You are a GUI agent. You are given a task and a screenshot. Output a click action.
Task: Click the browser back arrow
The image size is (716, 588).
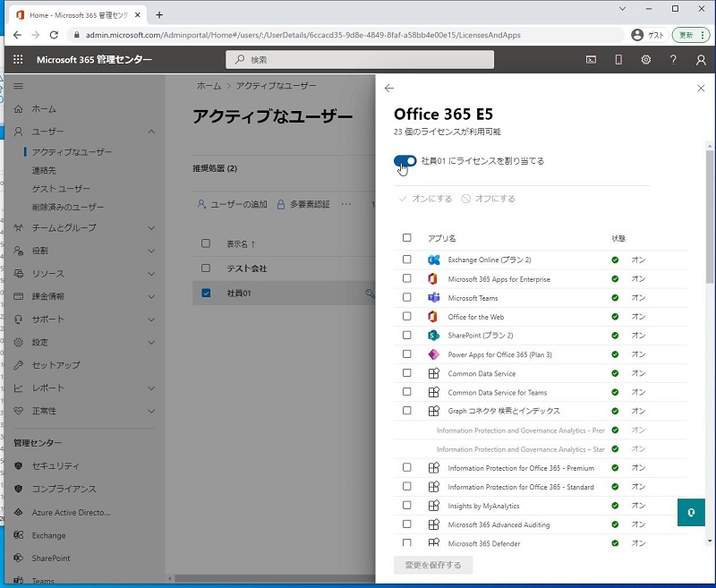pos(17,35)
